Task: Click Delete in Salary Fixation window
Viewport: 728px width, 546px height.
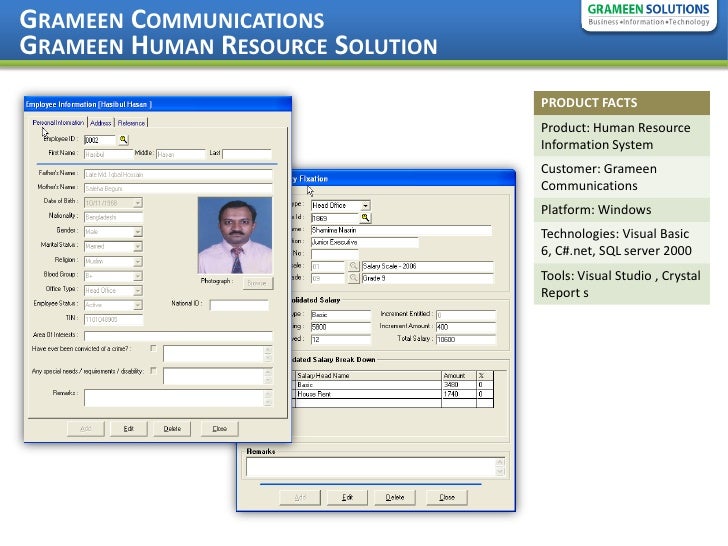Action: click(395, 497)
